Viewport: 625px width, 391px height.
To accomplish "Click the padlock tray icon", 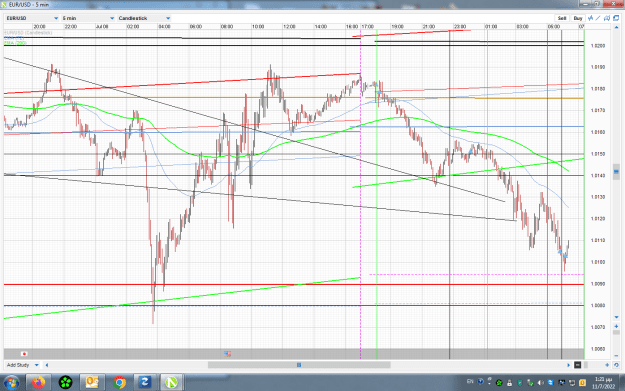I will click(509, 383).
